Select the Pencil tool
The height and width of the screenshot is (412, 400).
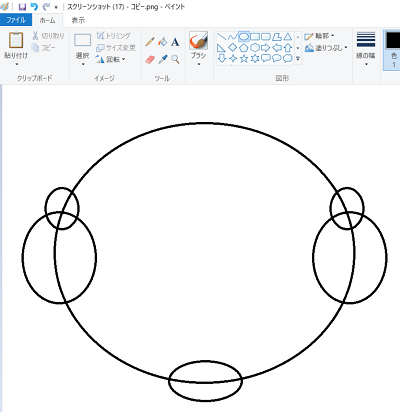tap(150, 42)
